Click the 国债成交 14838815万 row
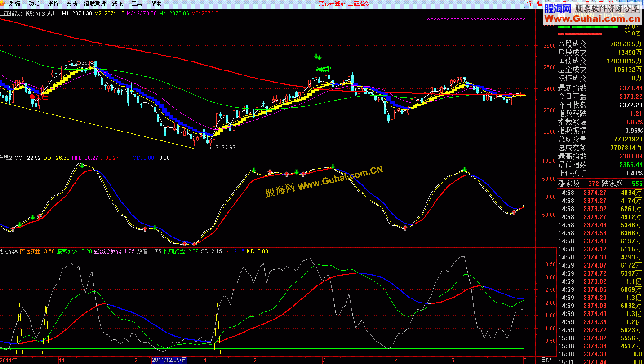644x364 pixels. tap(600, 61)
